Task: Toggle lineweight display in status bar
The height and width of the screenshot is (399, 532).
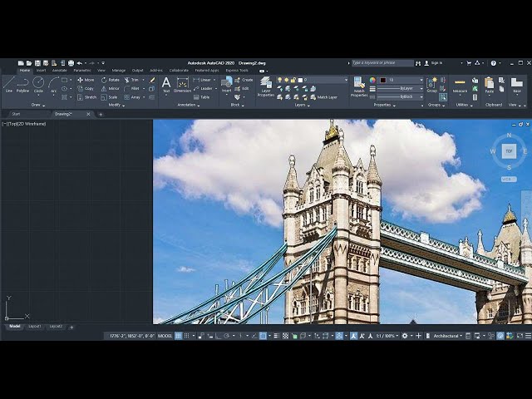Action: click(x=277, y=336)
